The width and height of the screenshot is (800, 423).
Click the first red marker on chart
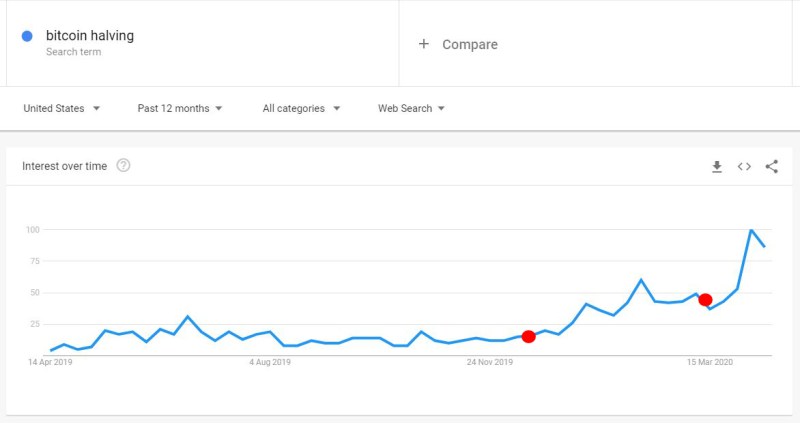529,337
